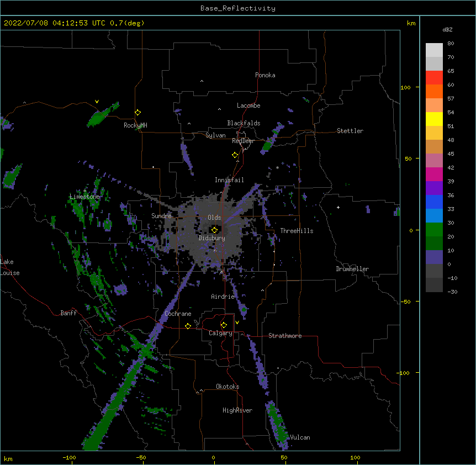Click the RedDeer city label
The image size is (476, 465).
(x=244, y=141)
